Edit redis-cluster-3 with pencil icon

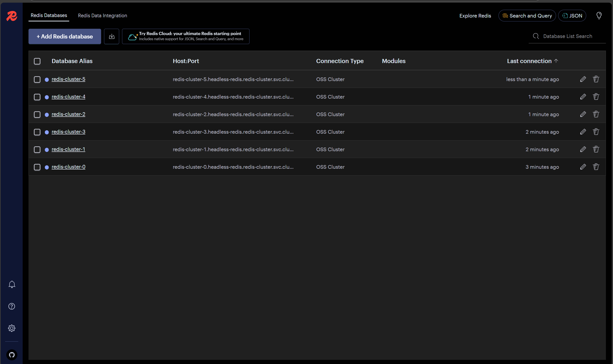(583, 132)
